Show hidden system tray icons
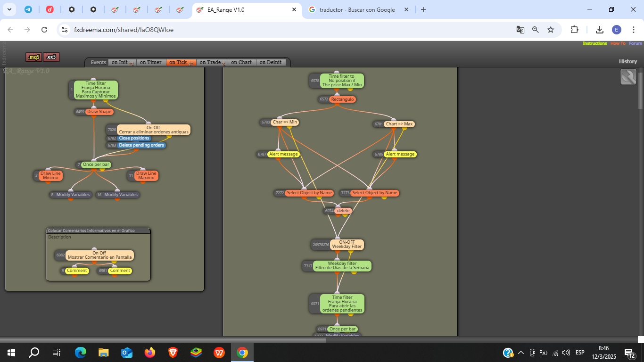The image size is (644, 362). tap(521, 352)
